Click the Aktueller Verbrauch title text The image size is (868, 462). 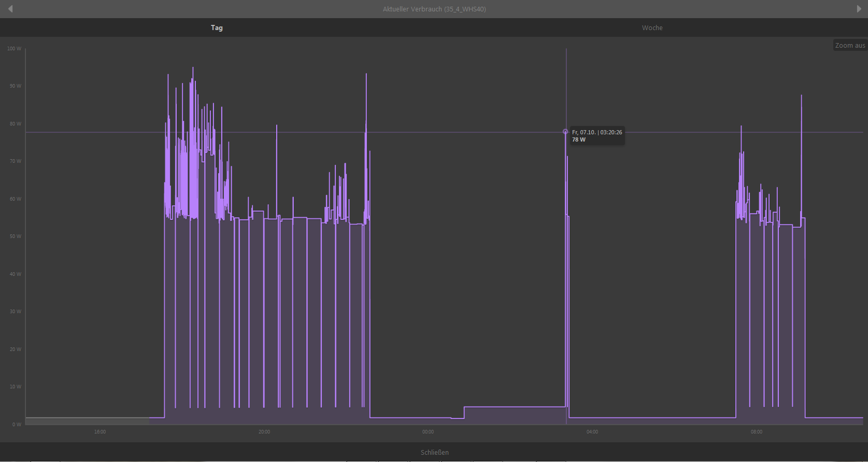click(x=434, y=9)
